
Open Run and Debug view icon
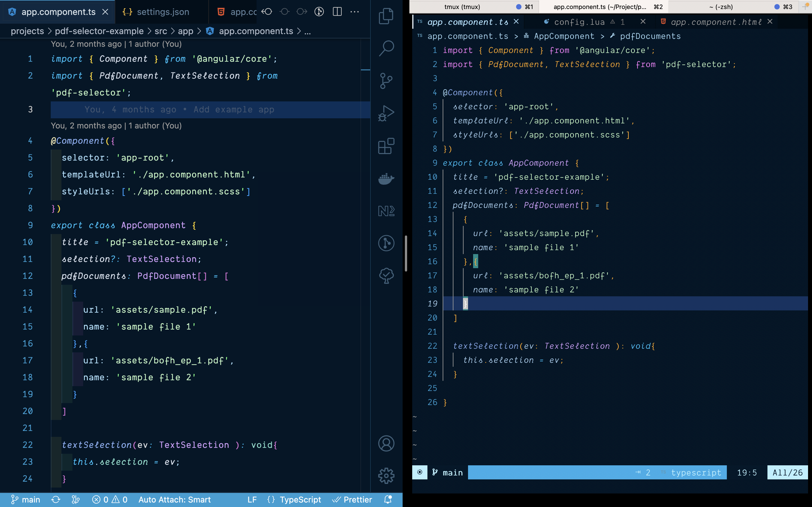tap(386, 113)
